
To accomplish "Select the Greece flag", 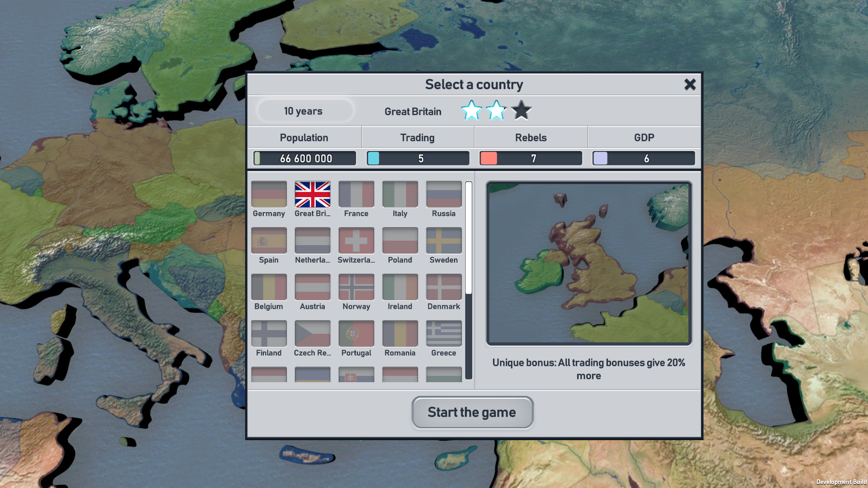I will (443, 334).
